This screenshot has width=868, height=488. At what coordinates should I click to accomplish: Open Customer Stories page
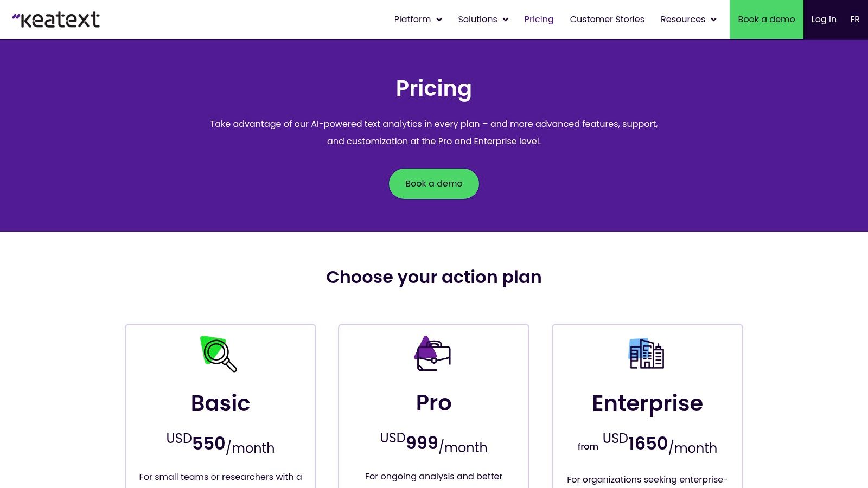pyautogui.click(x=607, y=20)
